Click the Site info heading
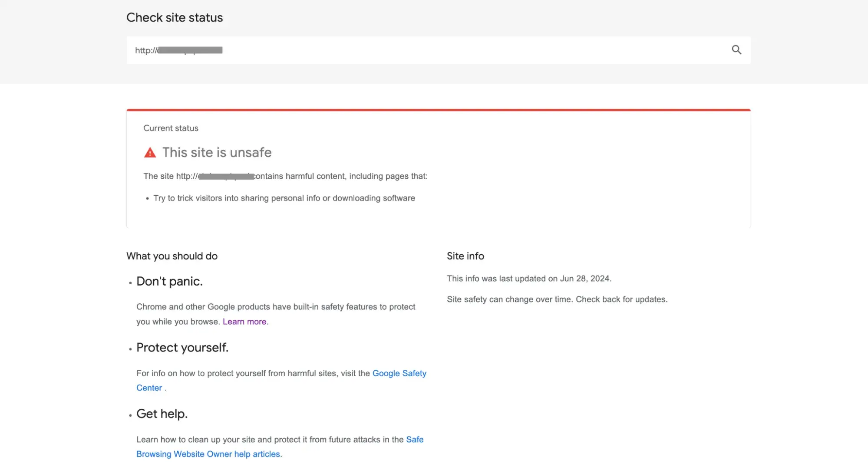 [x=465, y=256]
